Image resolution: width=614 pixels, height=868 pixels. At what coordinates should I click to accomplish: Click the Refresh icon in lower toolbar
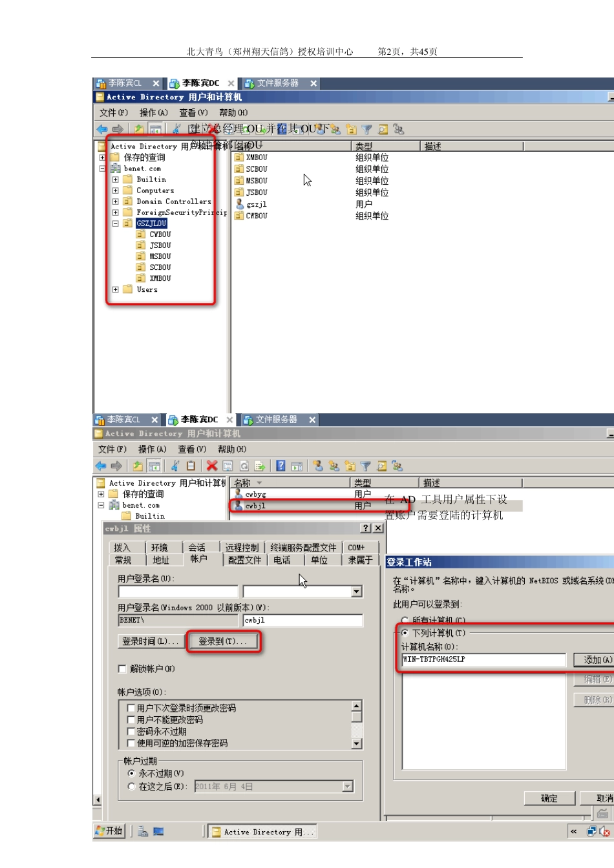(244, 466)
